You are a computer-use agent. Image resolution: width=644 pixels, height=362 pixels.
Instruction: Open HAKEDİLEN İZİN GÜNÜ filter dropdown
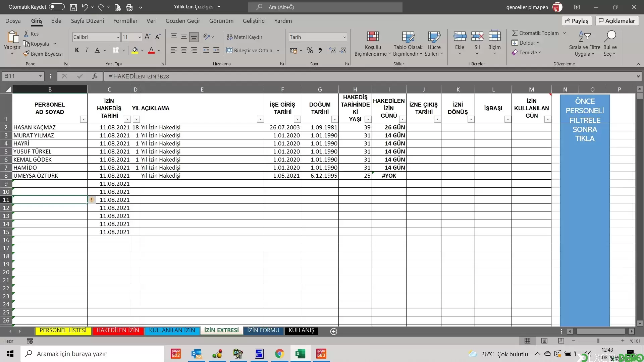point(402,119)
